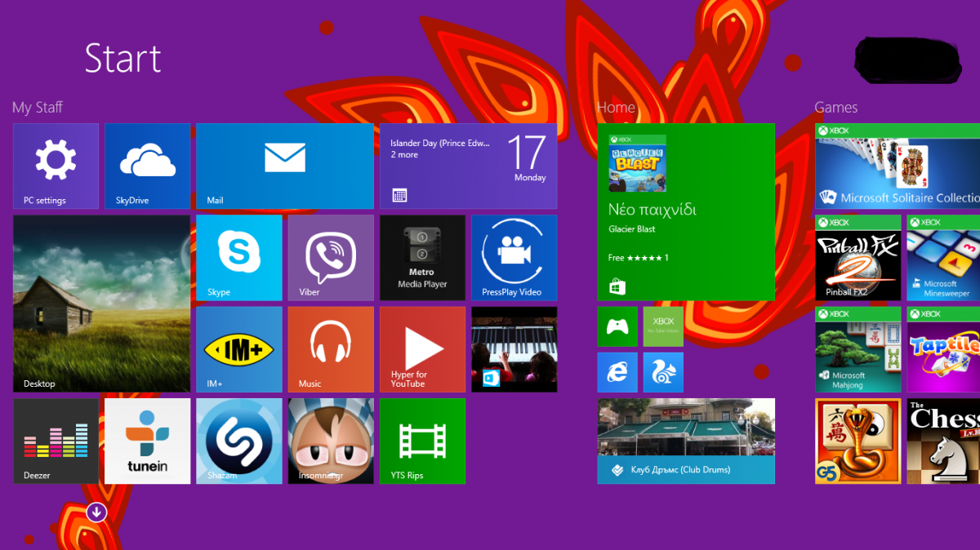
Task: Open the PC settings tile
Action: (56, 166)
